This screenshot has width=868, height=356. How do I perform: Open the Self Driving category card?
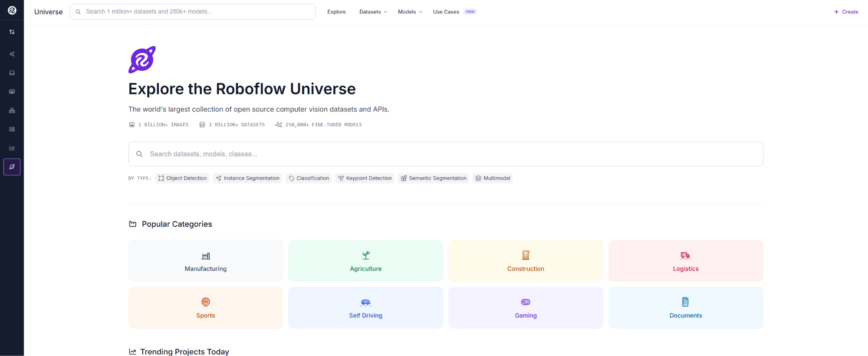(x=366, y=308)
